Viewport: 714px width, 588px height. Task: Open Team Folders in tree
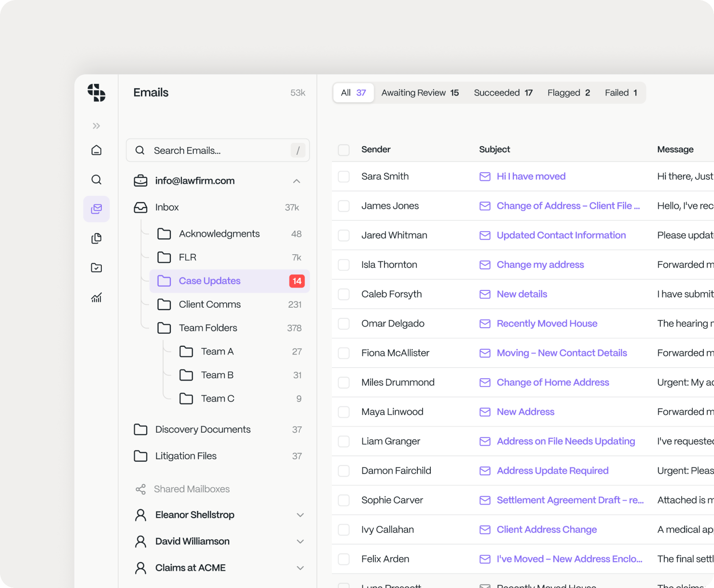coord(230,328)
